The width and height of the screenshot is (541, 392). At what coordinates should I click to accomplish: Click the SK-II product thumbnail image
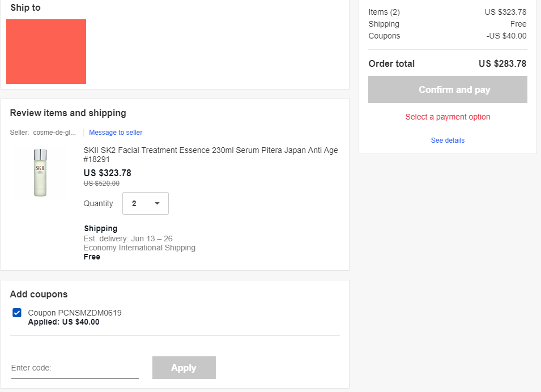(x=40, y=173)
